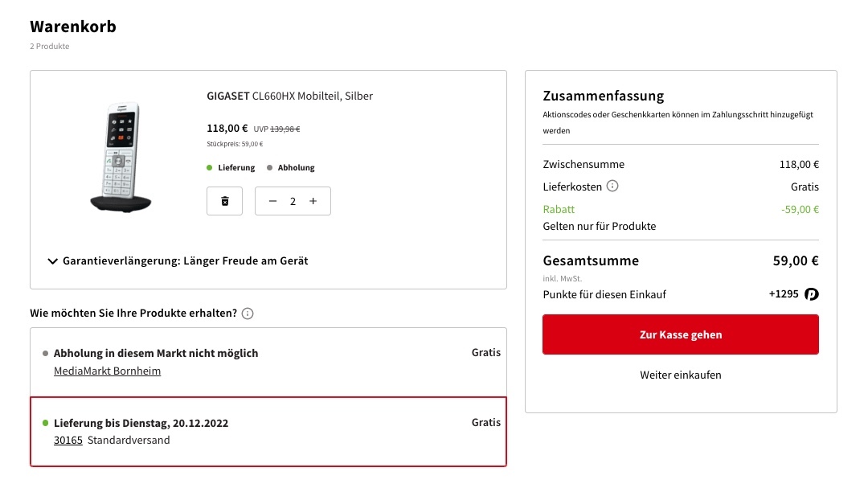Click the Punkte für diesen Einkauf logo
This screenshot has height=484, width=868.
click(x=812, y=294)
